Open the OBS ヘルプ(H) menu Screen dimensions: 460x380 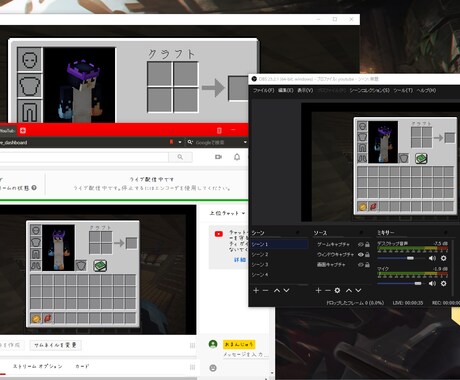(426, 90)
